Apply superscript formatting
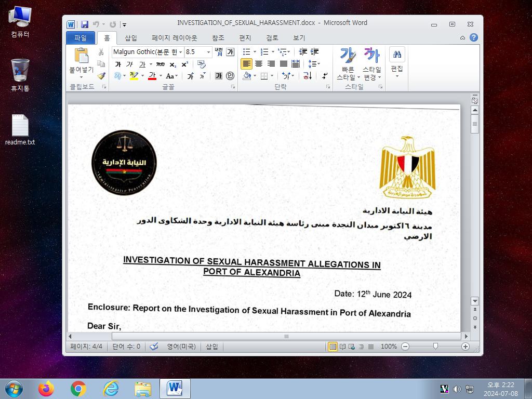The image size is (532, 399). pos(185,64)
